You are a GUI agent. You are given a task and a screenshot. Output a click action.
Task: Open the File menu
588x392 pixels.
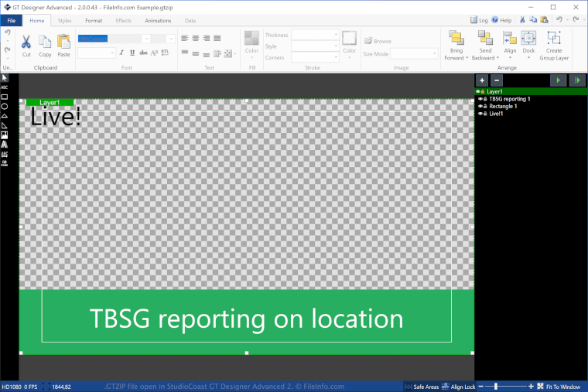click(12, 20)
